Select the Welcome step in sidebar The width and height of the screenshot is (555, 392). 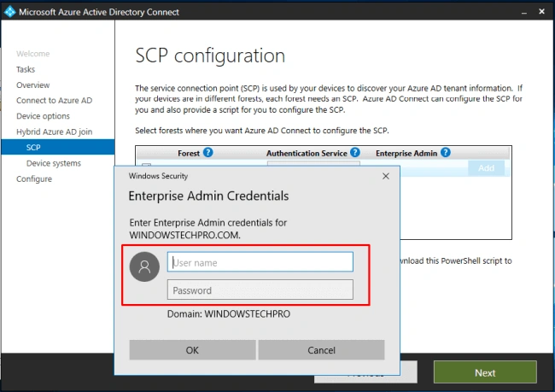click(33, 54)
